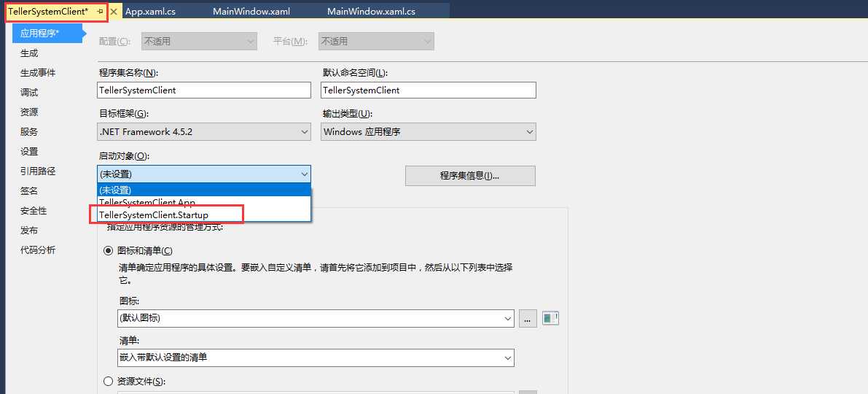Viewport: 868px width, 394px height.
Task: Choose TellerSystemClient.App as startup object
Action: click(204, 202)
